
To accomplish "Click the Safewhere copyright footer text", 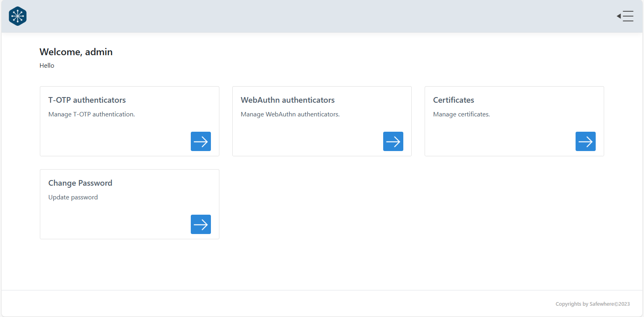I will [x=592, y=304].
